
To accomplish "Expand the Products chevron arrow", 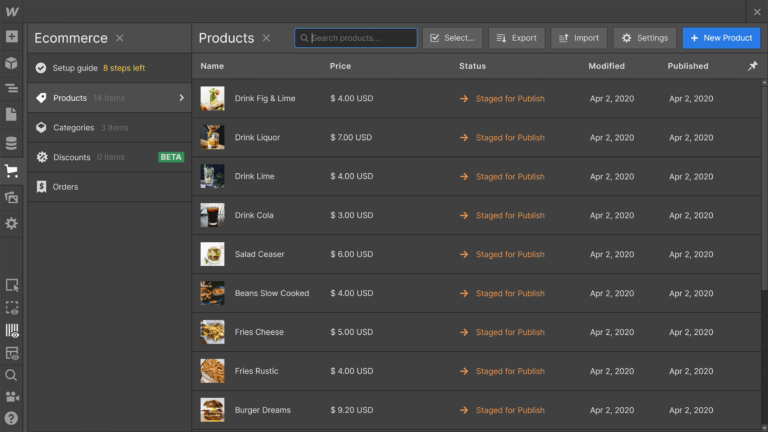I will (x=181, y=98).
